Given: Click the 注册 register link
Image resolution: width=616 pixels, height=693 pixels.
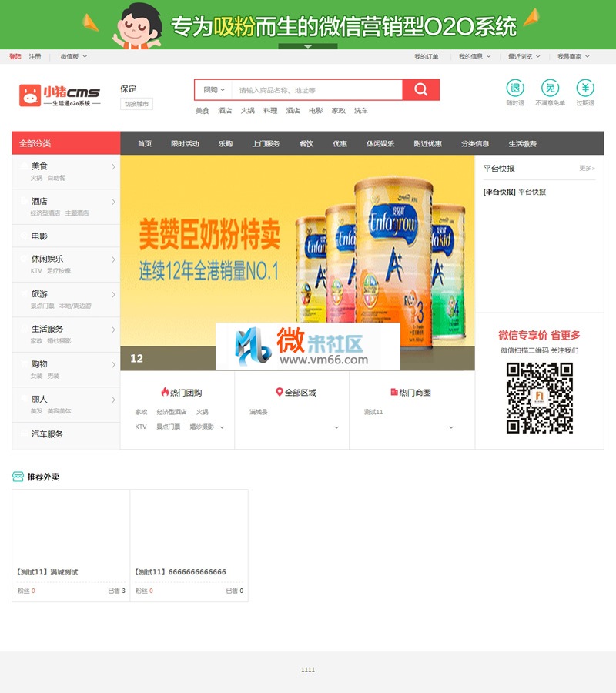Looking at the screenshot, I should 35,56.
